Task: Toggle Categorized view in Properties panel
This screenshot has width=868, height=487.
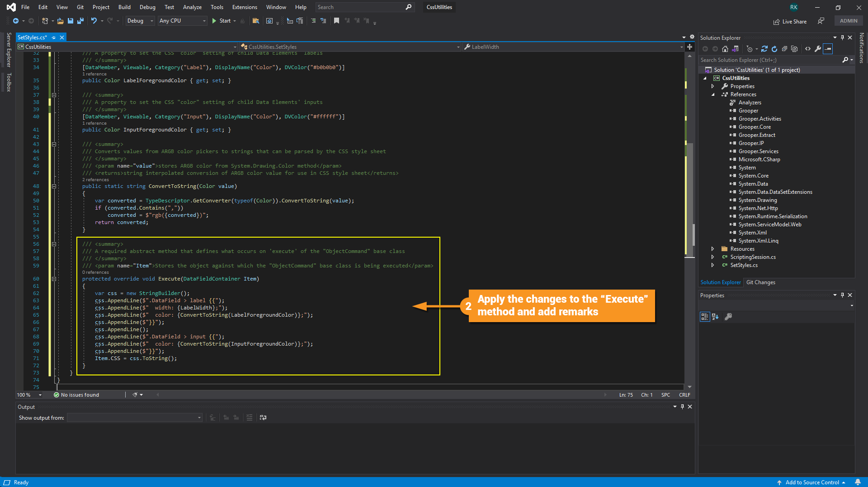Action: [704, 317]
